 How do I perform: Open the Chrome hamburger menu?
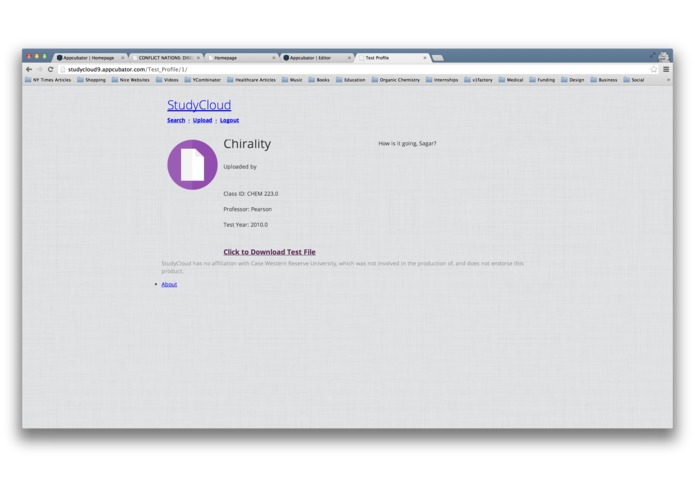tap(666, 69)
